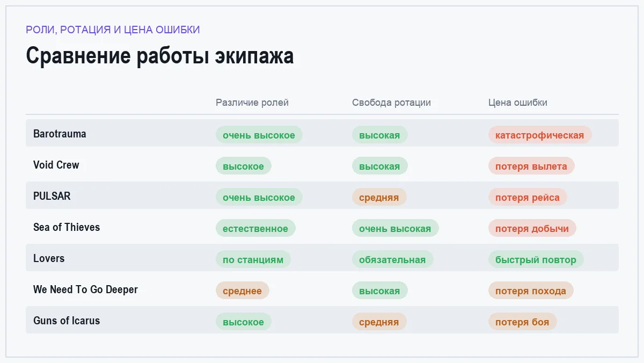Click the "быстрый повтор" badge
Screen dimensions: 644x363
tap(536, 259)
